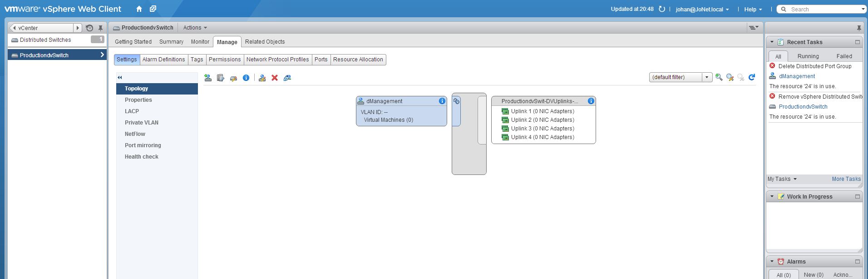Click the create new filter magnifier icon
The height and width of the screenshot is (279, 868).
719,77
